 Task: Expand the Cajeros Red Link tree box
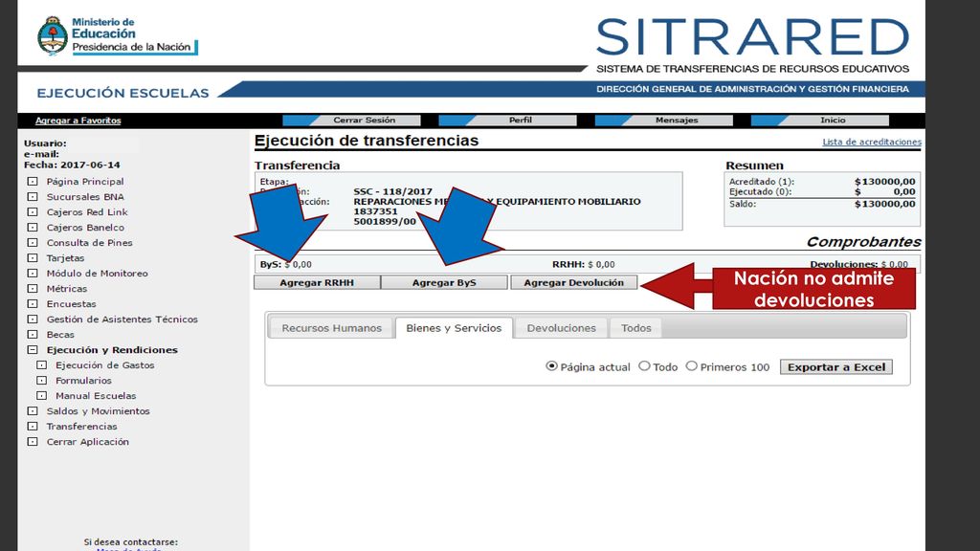33,211
